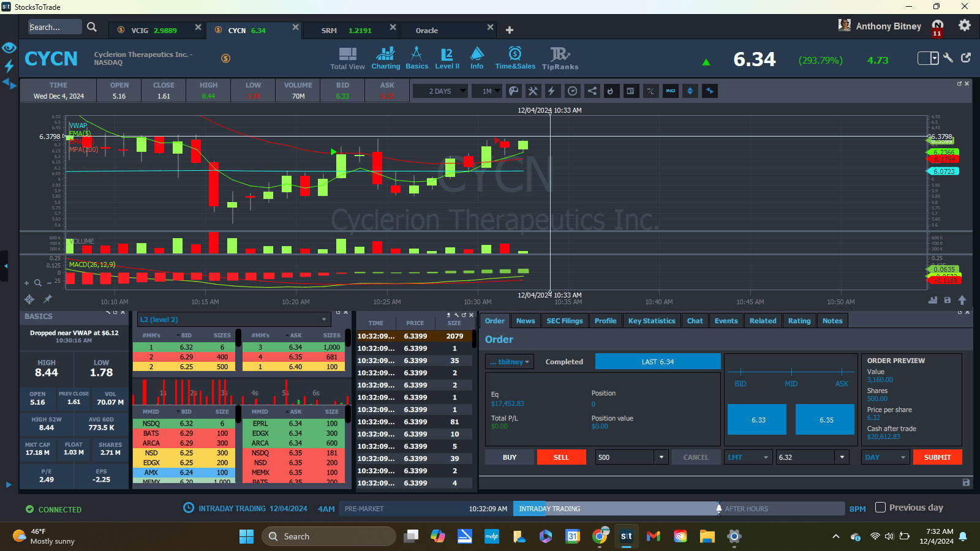This screenshot has height=551, width=980.
Task: Open the Info module
Action: point(477,59)
